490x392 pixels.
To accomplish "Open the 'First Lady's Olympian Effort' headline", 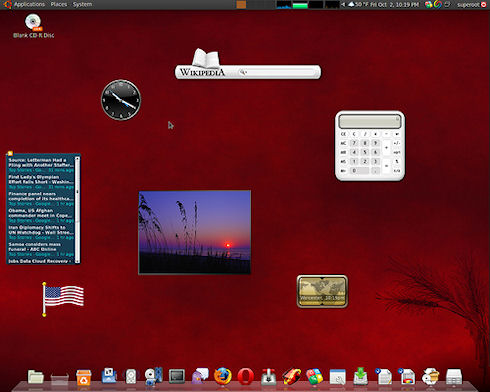I will tap(41, 179).
